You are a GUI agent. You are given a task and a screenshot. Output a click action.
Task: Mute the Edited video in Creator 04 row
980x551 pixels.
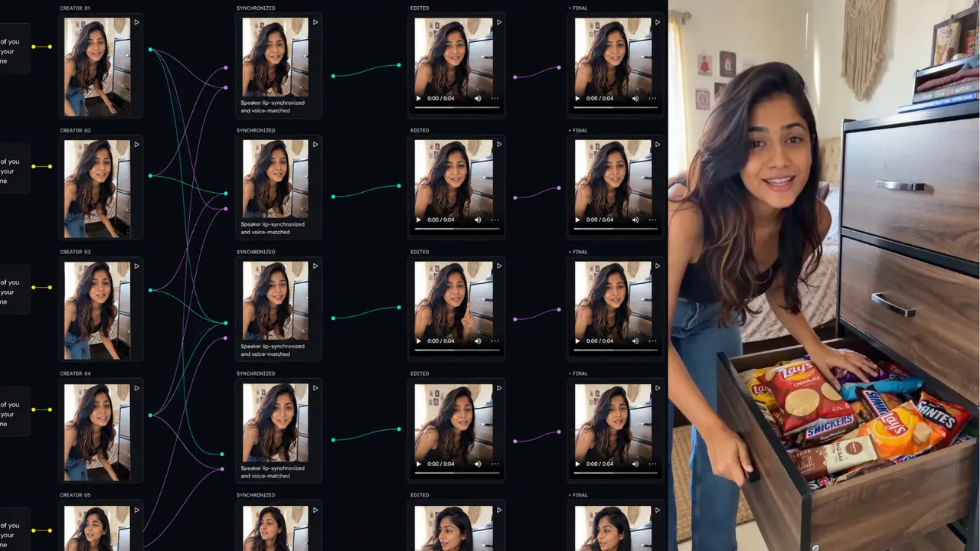(x=478, y=464)
